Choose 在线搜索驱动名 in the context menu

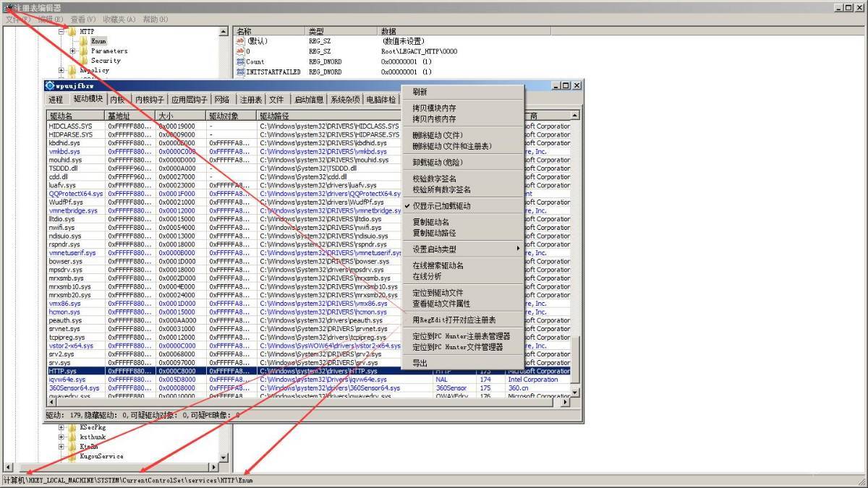pyautogui.click(x=462, y=265)
